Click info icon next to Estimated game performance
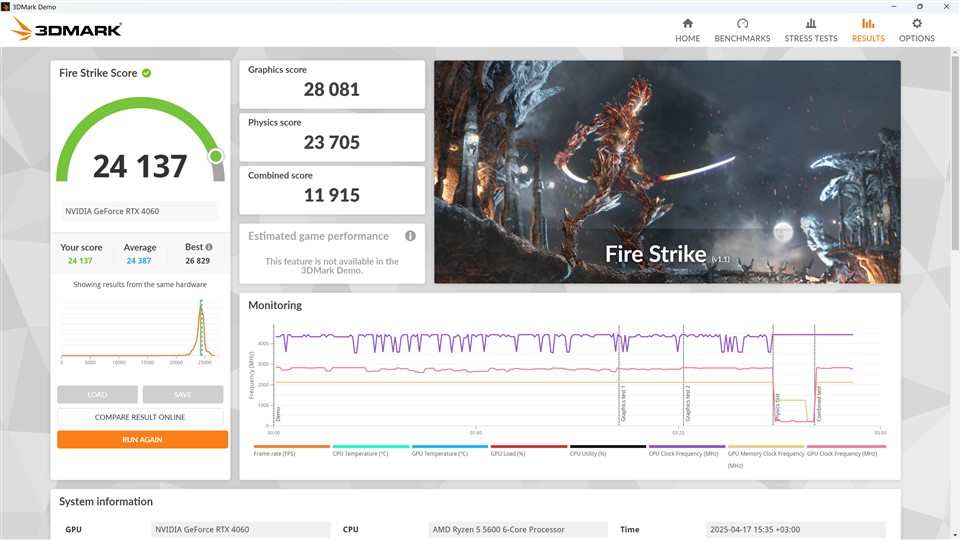Viewport: 960px width, 540px height. 410,236
